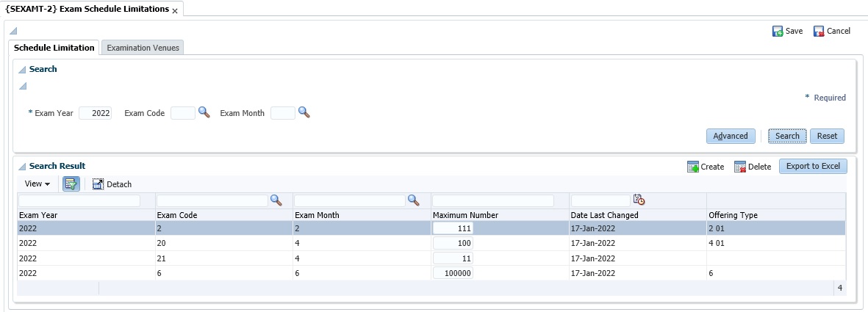
Task: Click the Reset button
Action: [x=827, y=136]
